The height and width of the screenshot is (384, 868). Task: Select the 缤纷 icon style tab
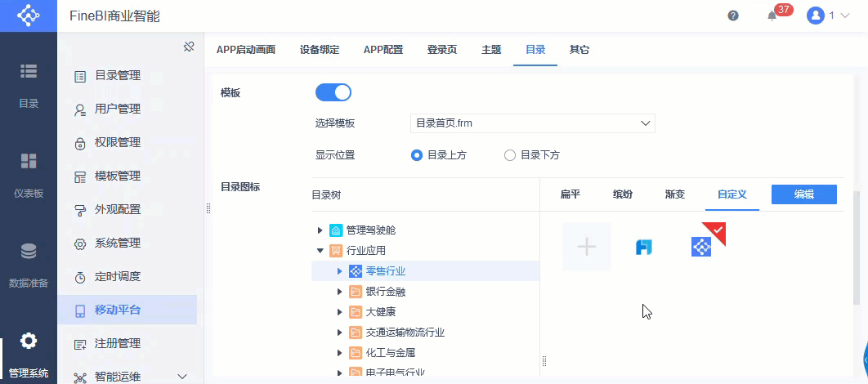pos(622,194)
